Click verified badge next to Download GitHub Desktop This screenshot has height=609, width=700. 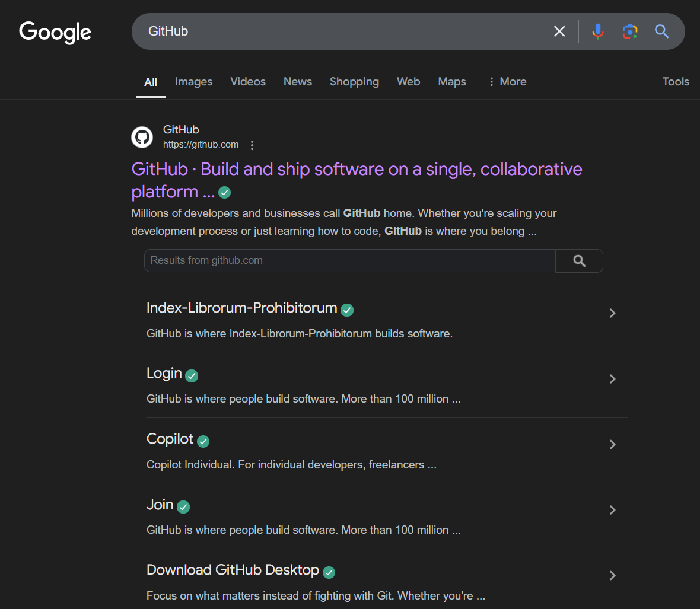pyautogui.click(x=329, y=572)
